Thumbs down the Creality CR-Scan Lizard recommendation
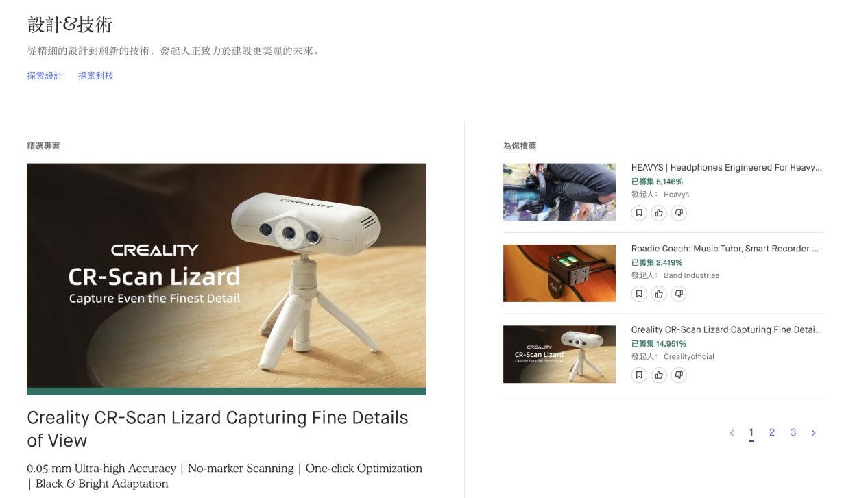 coord(679,375)
